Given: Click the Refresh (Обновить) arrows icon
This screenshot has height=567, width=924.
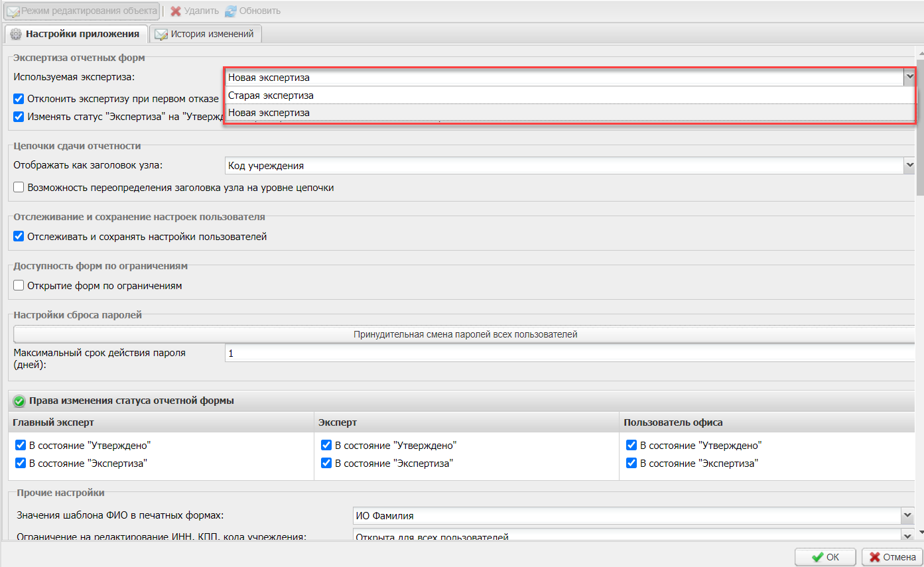Looking at the screenshot, I should pos(230,11).
